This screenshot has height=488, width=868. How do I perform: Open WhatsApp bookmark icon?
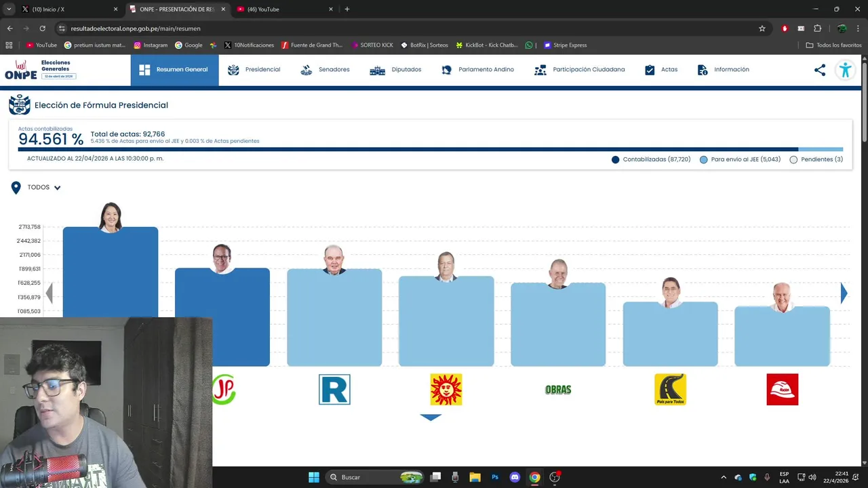pos(529,45)
